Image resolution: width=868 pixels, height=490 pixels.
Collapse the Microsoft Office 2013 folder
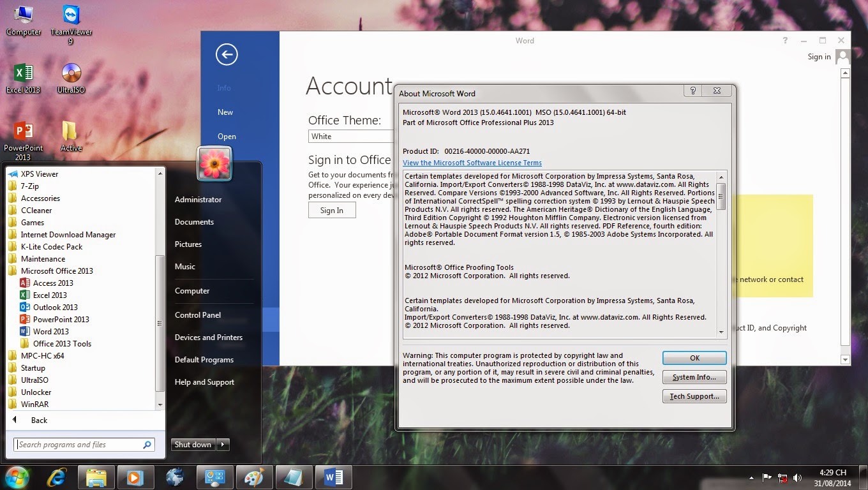click(x=56, y=271)
